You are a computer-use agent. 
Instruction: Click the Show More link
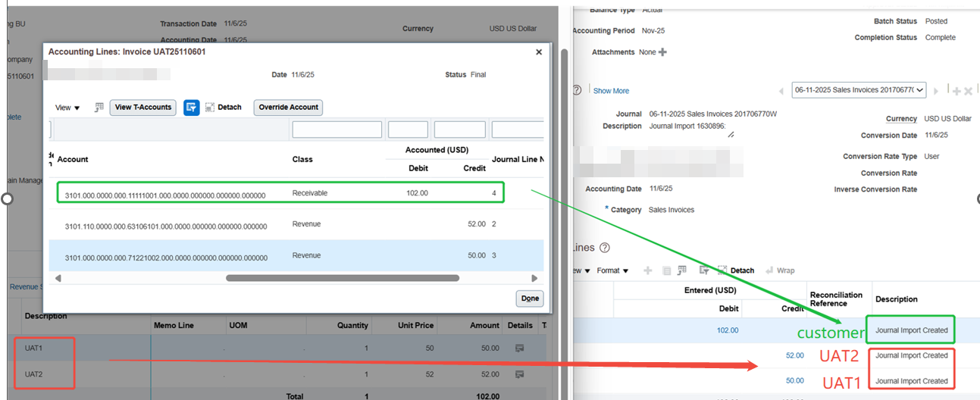tap(611, 91)
